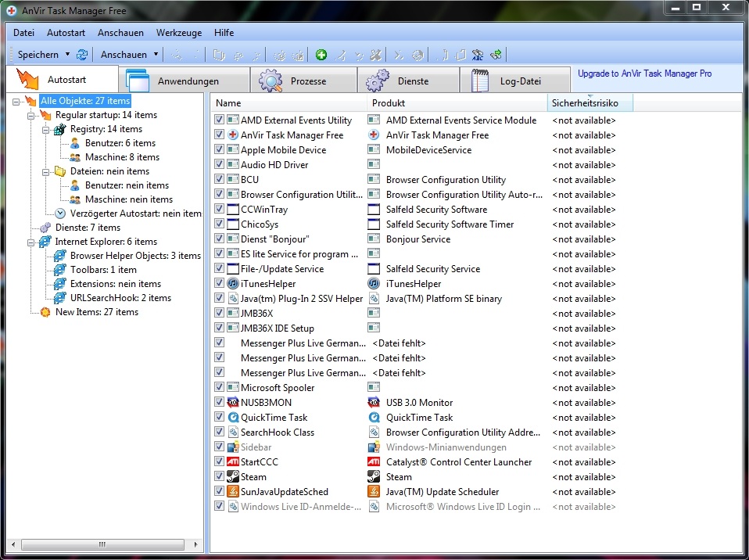
Task: Click the Sicherheitsrisiko column header
Action: coord(590,102)
